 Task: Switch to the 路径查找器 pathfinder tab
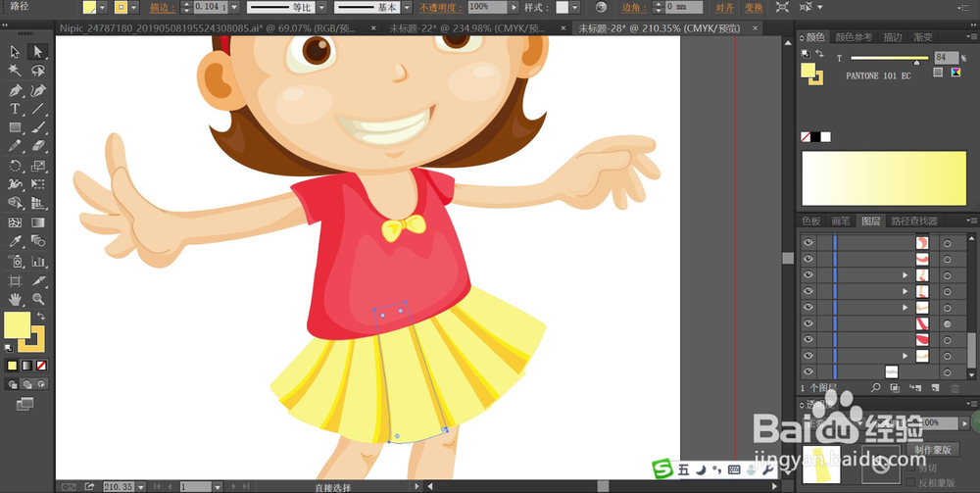(x=914, y=221)
